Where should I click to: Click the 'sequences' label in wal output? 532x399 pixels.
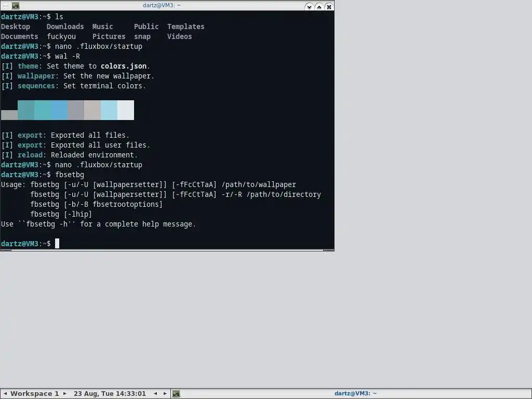coord(36,86)
